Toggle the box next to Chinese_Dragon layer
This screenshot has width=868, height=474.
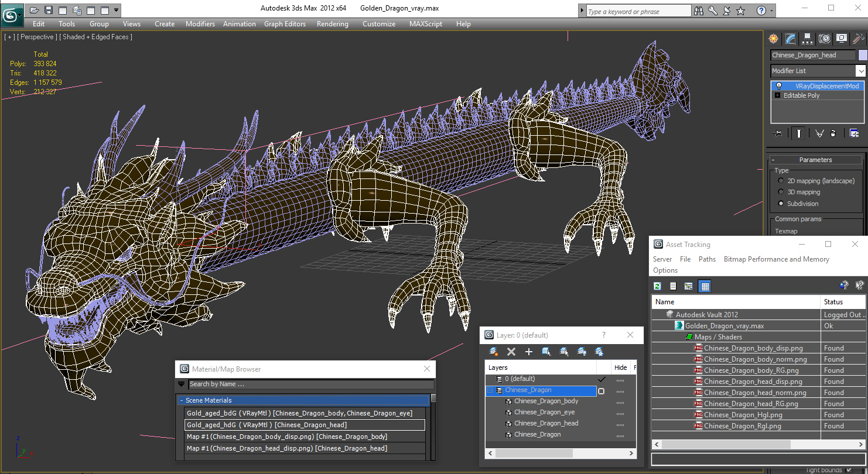pos(602,391)
